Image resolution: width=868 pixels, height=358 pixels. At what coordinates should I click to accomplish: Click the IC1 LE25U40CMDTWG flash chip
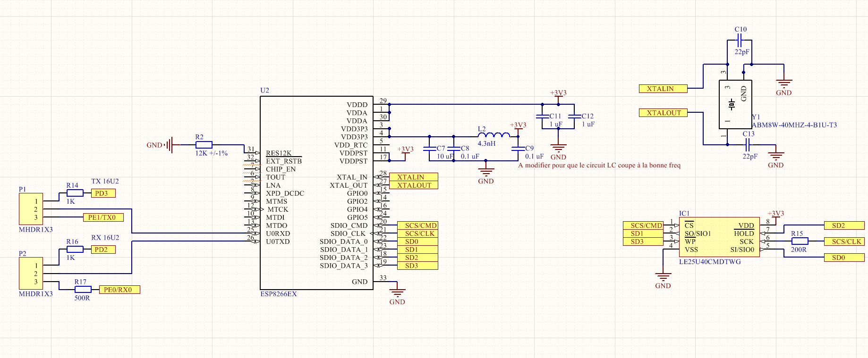point(719,237)
